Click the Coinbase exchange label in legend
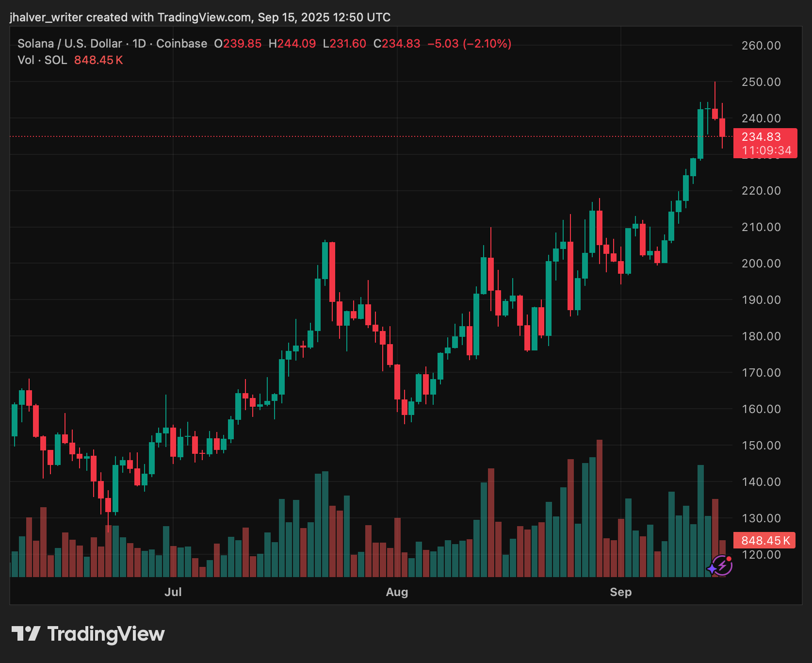Image resolution: width=812 pixels, height=663 pixels. 181,44
